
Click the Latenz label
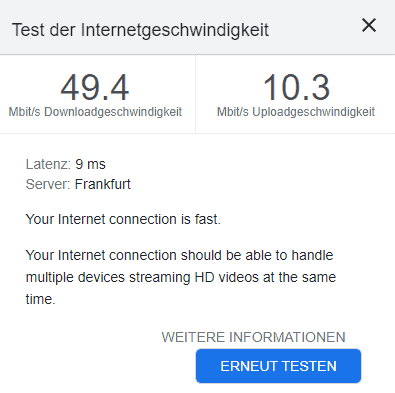(48, 164)
